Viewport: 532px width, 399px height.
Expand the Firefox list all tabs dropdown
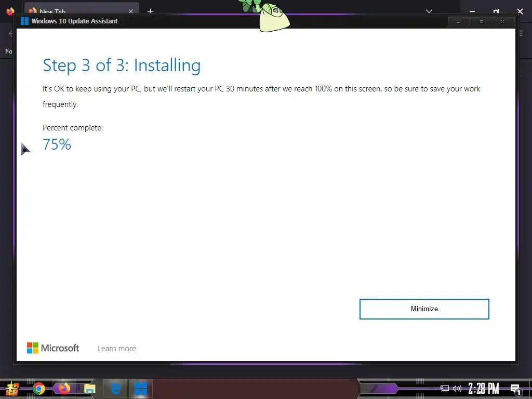click(429, 11)
